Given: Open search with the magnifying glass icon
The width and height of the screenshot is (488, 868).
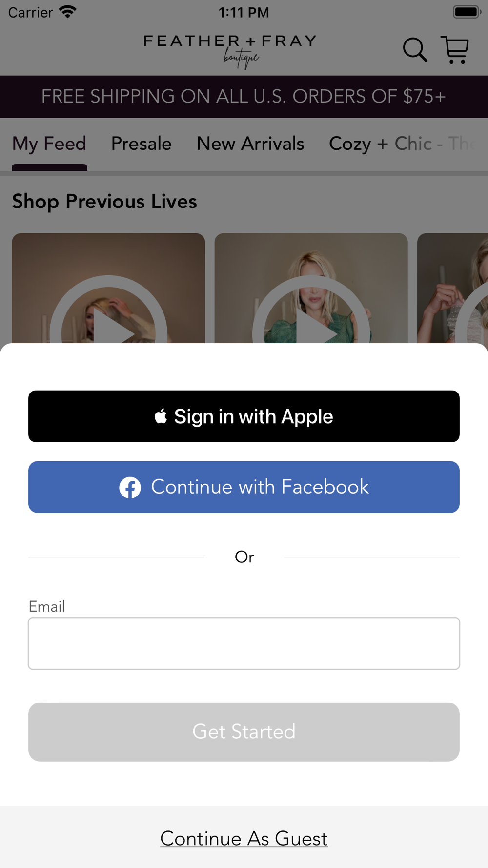Looking at the screenshot, I should pos(415,50).
